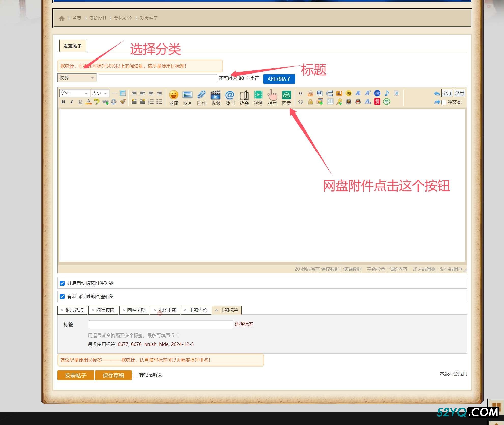Toggle bold text formatting
The width and height of the screenshot is (504, 425).
point(63,102)
